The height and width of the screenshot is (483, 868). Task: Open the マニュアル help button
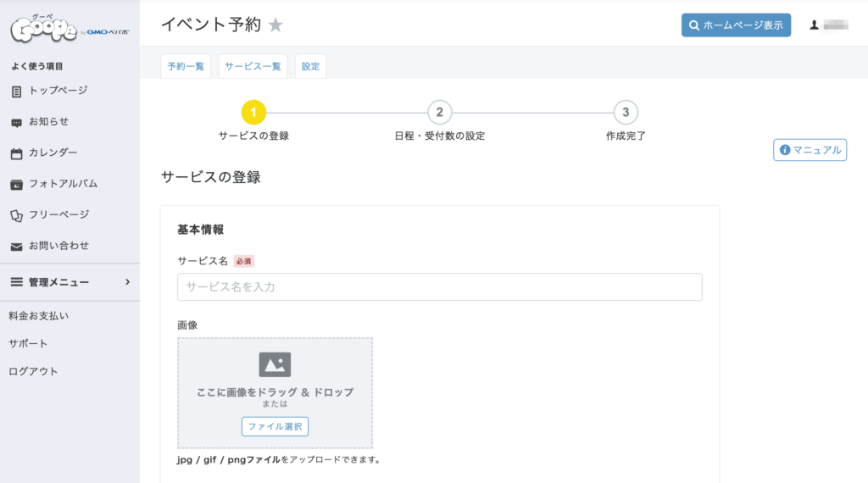point(810,150)
